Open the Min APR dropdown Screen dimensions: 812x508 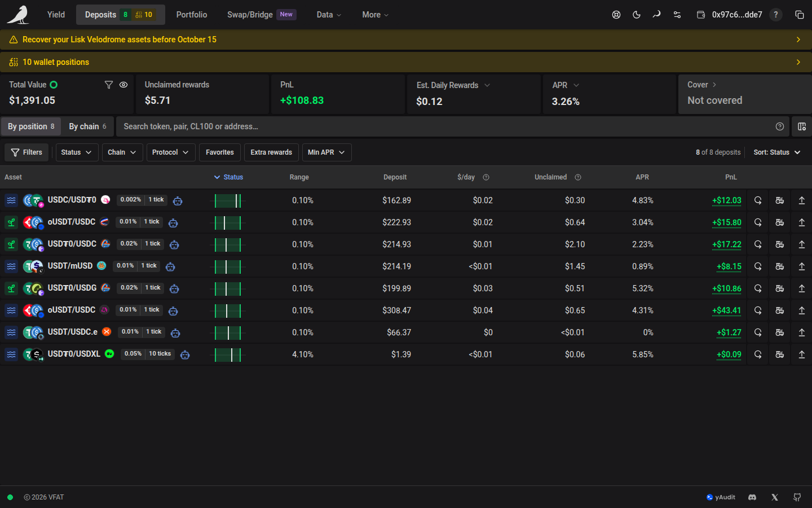point(327,152)
